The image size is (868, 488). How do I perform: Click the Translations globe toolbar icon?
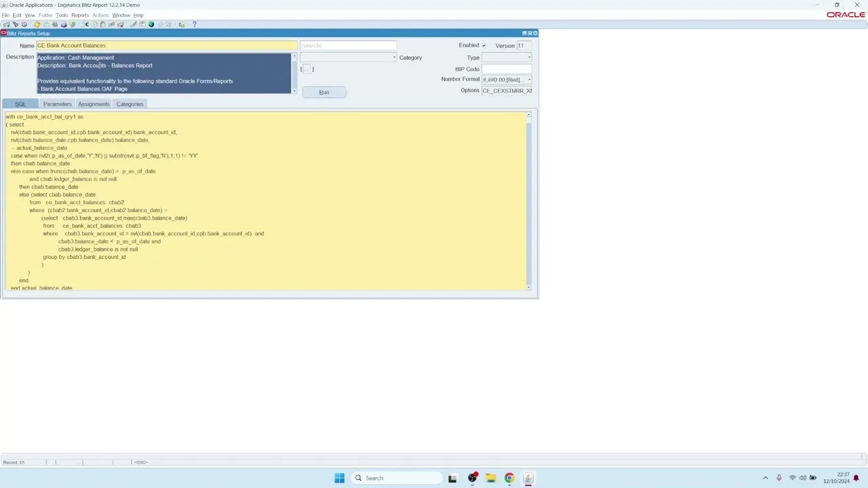point(151,24)
